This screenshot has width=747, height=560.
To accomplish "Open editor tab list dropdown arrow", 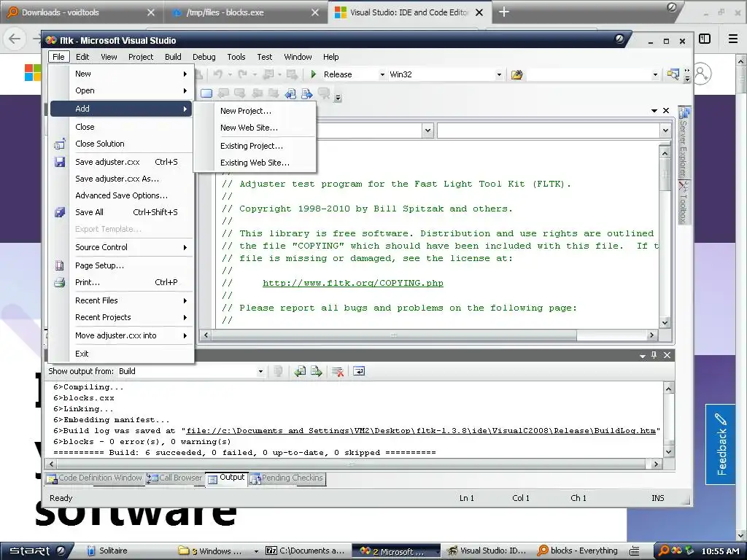I will pyautogui.click(x=654, y=111).
